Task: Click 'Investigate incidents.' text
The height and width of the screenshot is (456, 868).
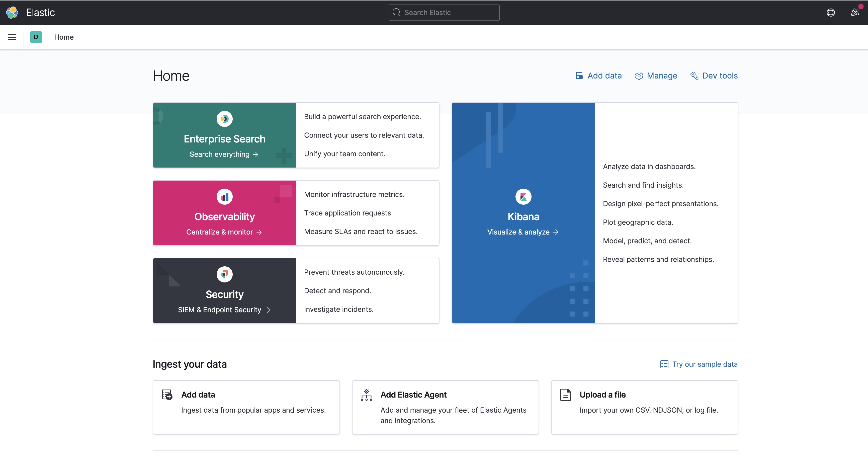Action: point(339,309)
